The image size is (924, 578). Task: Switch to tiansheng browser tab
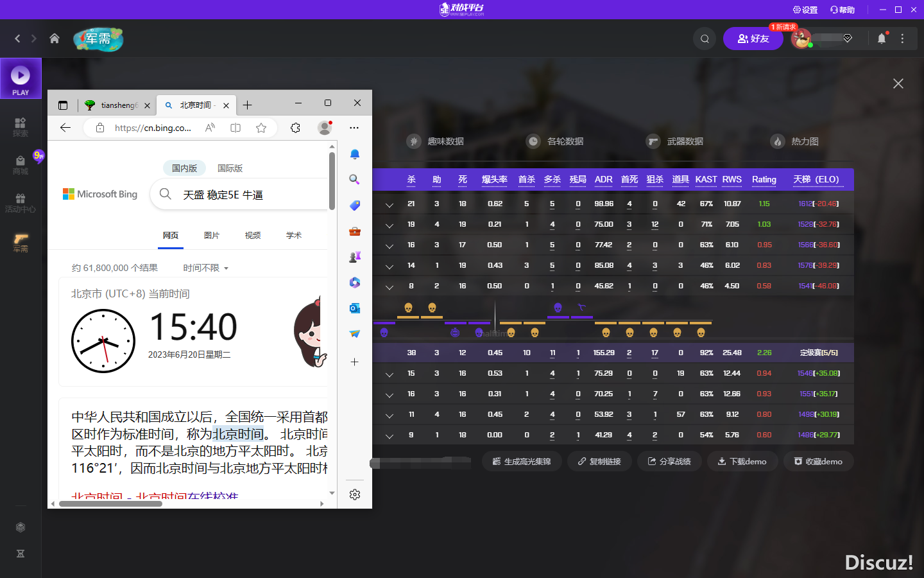click(x=117, y=105)
